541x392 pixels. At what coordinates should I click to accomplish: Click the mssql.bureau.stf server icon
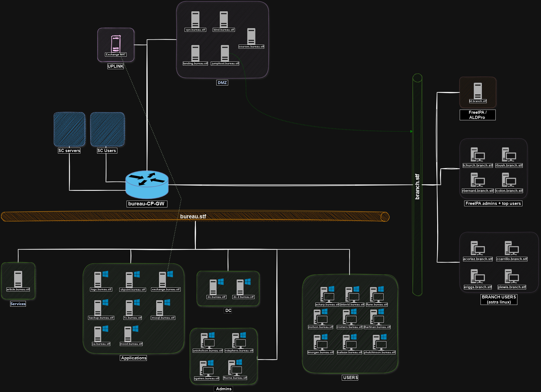coord(160,308)
